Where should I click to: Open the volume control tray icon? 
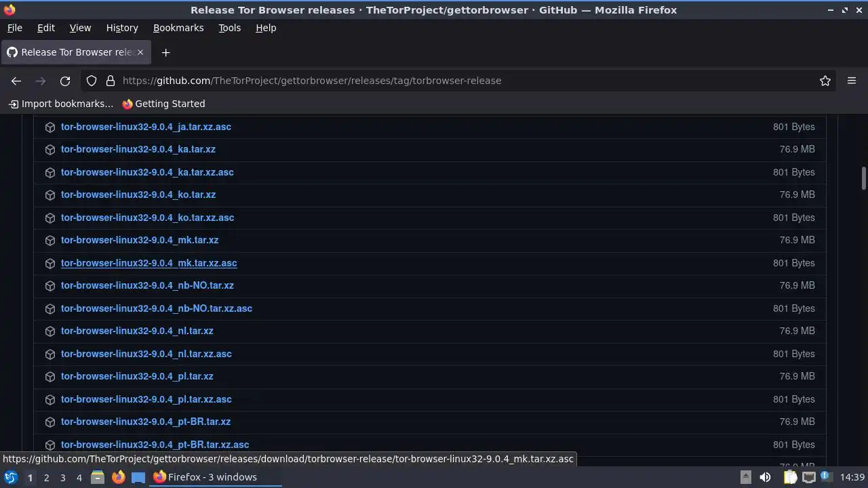(x=765, y=477)
